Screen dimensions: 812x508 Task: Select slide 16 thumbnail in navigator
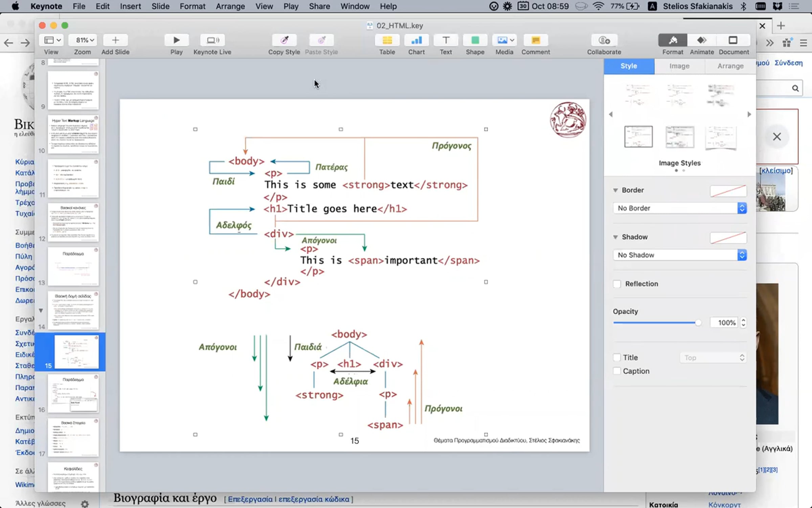click(73, 393)
